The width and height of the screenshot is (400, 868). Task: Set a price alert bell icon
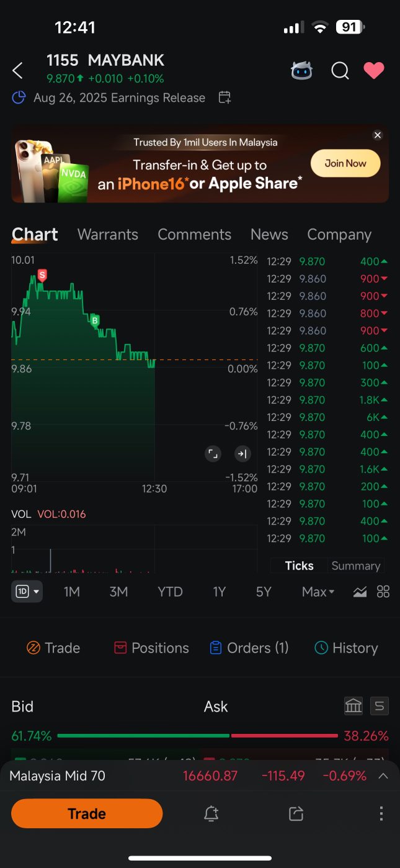[x=211, y=813]
